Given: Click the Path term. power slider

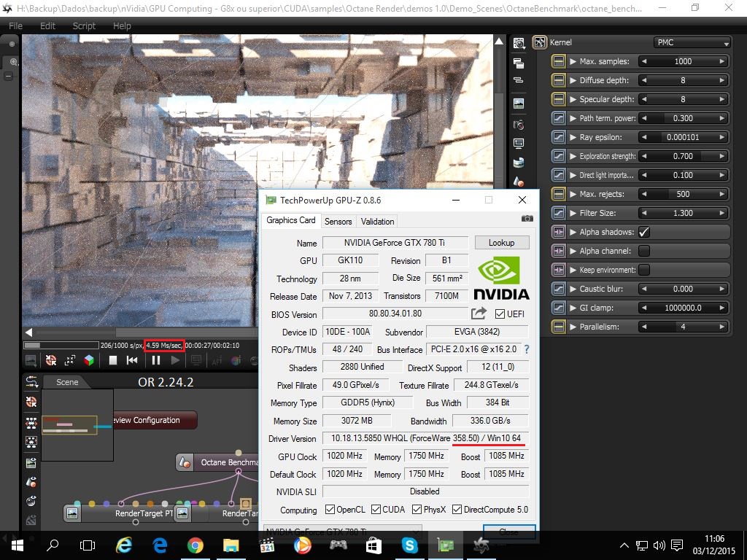Looking at the screenshot, I should tap(683, 118).
